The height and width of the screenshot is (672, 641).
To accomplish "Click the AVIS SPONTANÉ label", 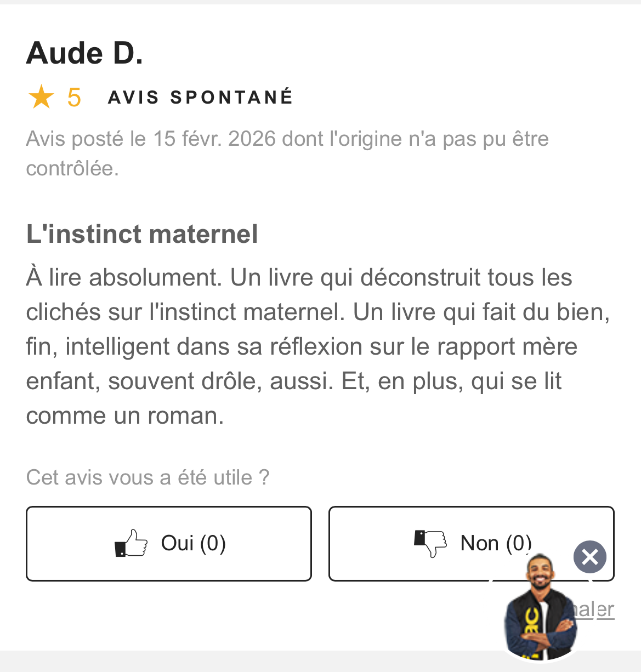I will click(201, 98).
